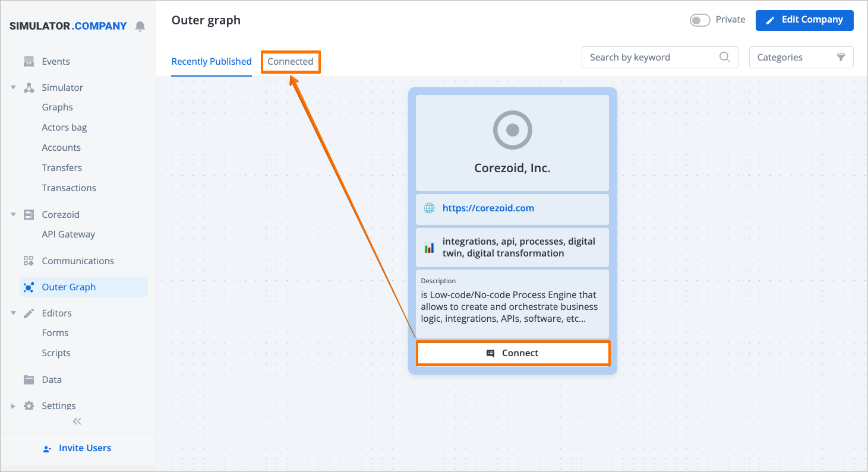Open the Categories dropdown
The width and height of the screenshot is (868, 472).
click(801, 57)
